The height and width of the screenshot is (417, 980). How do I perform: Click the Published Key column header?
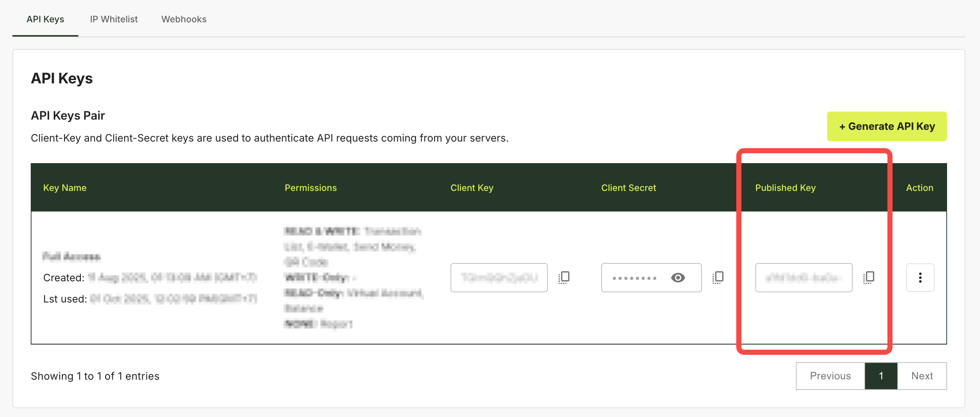coord(785,188)
